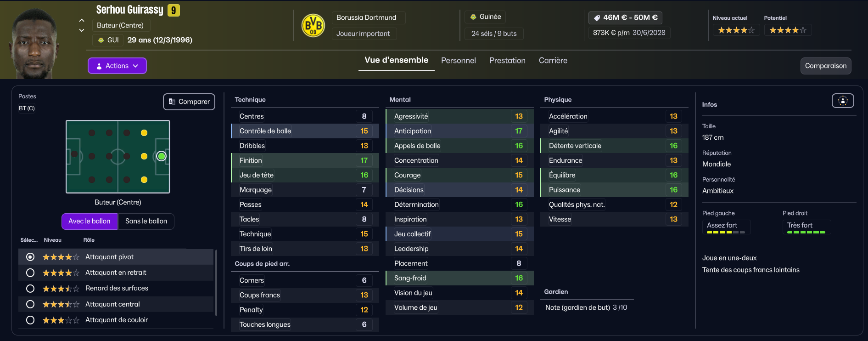Image resolution: width=868 pixels, height=341 pixels.
Task: Click the info panel player-focus icon
Action: coord(843,101)
